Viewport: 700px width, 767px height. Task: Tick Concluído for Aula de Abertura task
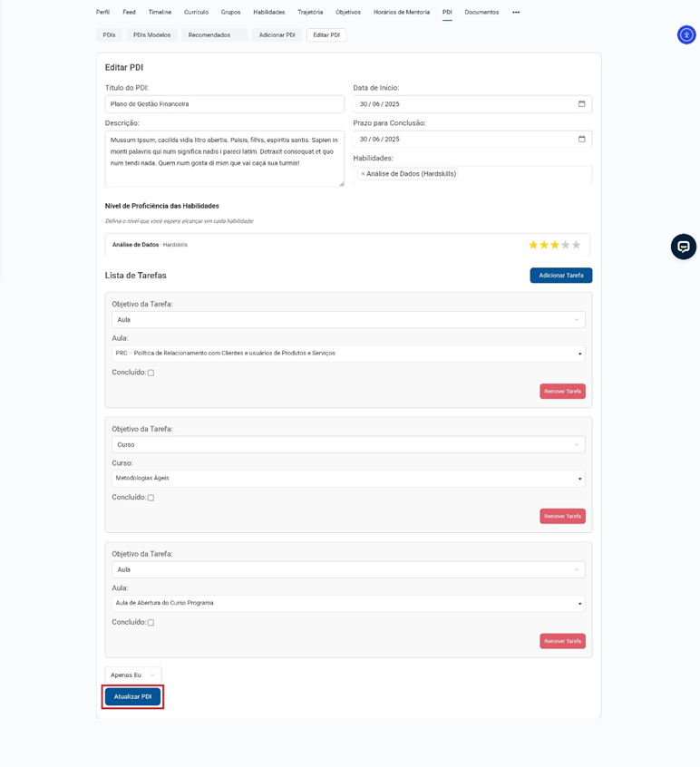tap(151, 623)
